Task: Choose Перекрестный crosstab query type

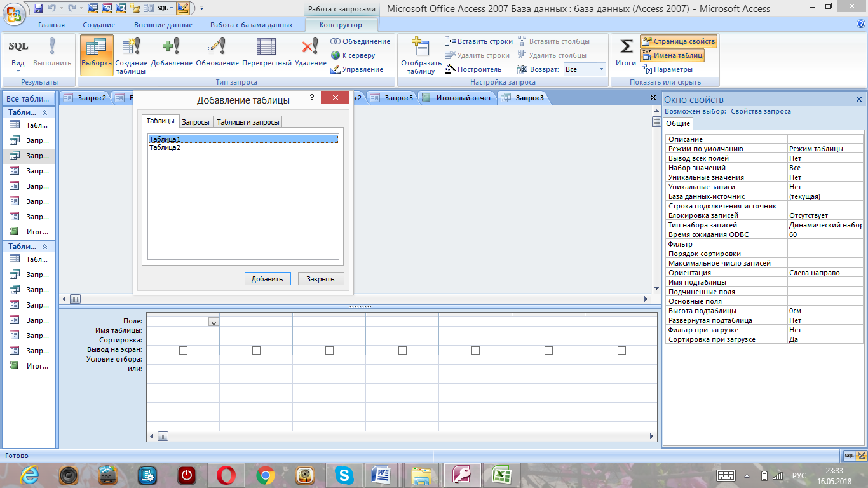Action: pos(267,53)
